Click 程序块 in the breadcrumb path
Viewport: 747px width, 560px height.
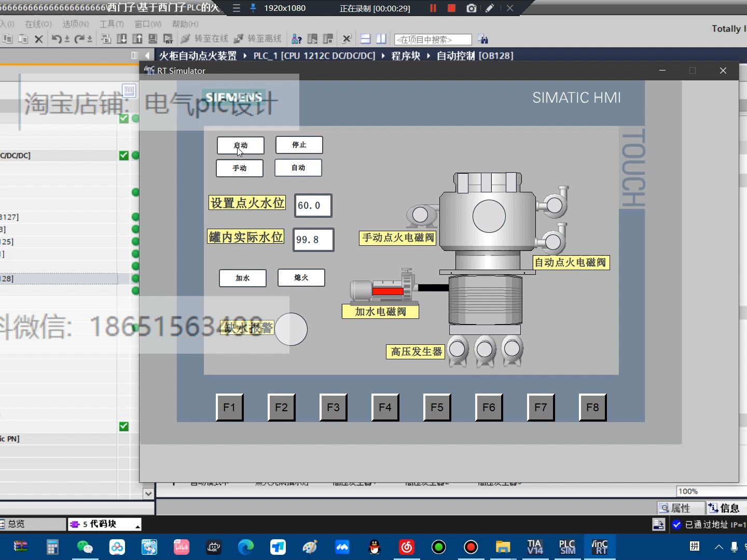tap(406, 55)
